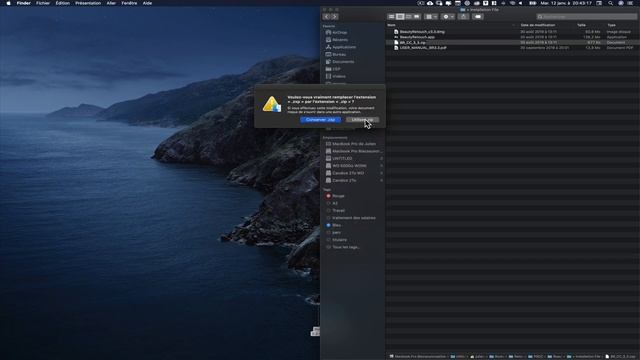This screenshot has width=640, height=360.
Task: Sort by Date de modification column
Action: pos(538,25)
